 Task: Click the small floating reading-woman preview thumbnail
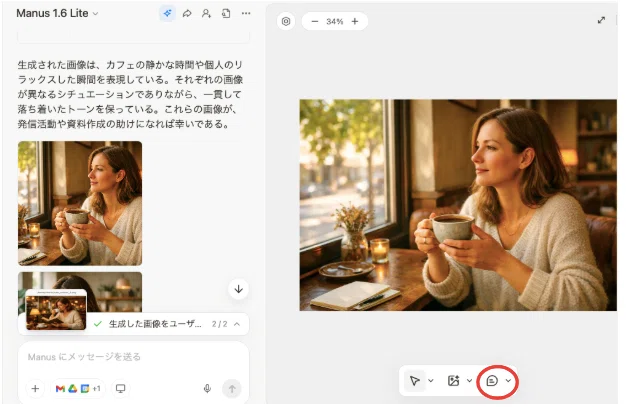click(56, 310)
